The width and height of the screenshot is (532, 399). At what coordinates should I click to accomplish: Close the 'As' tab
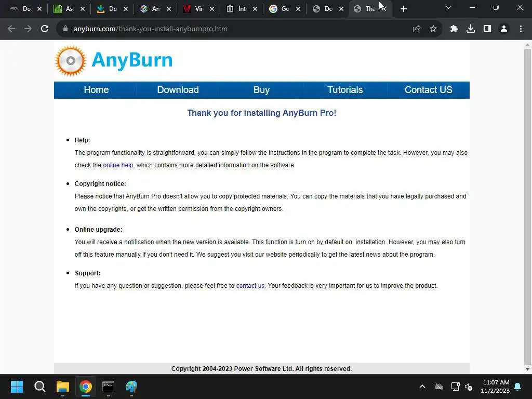point(83,9)
